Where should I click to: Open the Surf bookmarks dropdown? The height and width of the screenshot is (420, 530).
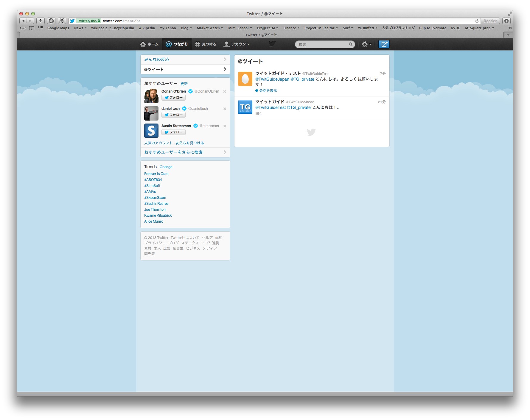click(348, 28)
